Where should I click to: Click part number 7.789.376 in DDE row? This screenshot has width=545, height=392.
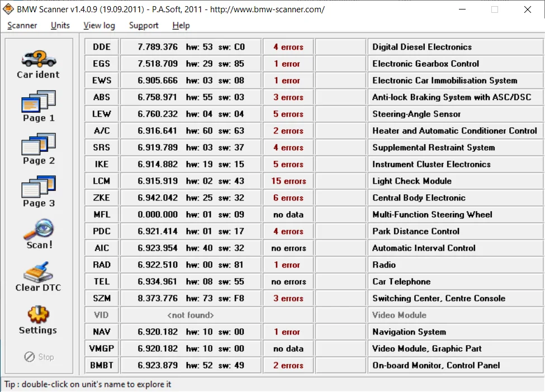158,47
